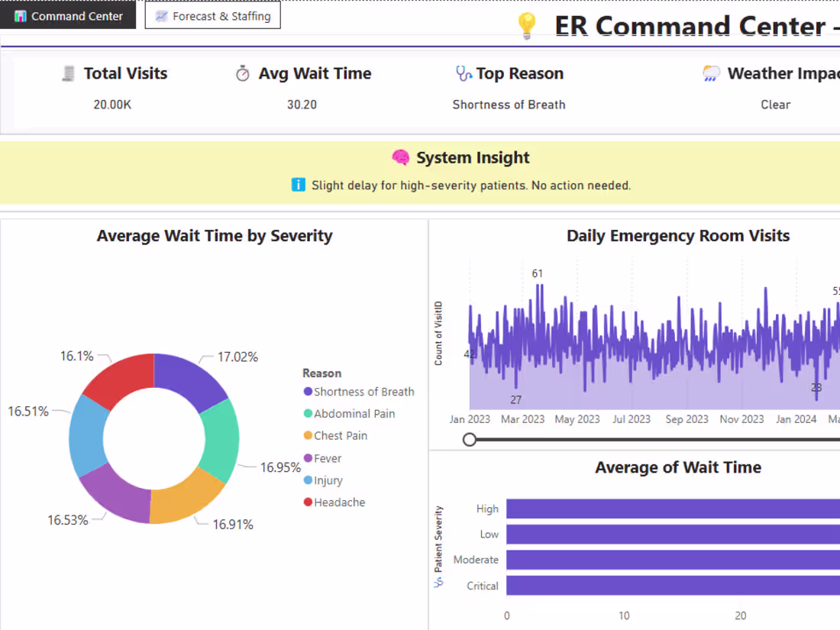
Task: Switch to the Forecast & Staffing tab
Action: [212, 15]
